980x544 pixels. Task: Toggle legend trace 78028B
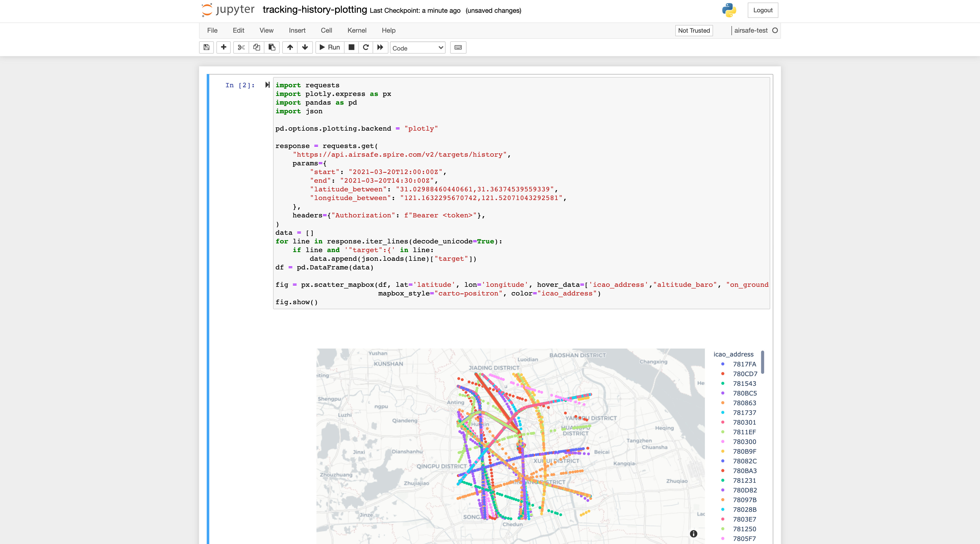(x=739, y=510)
